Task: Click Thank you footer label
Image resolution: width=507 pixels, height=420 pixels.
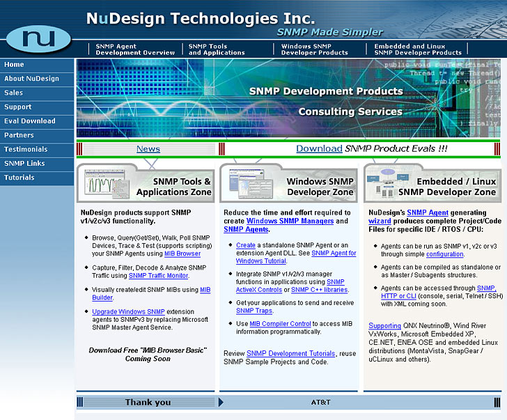Action: [148, 403]
